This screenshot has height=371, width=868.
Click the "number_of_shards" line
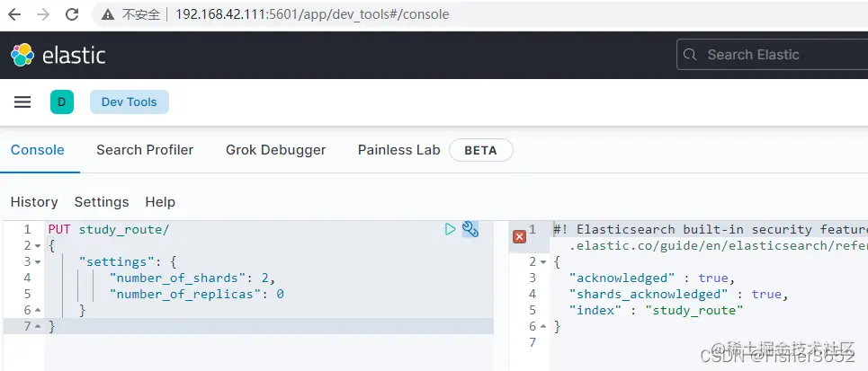[x=192, y=278]
